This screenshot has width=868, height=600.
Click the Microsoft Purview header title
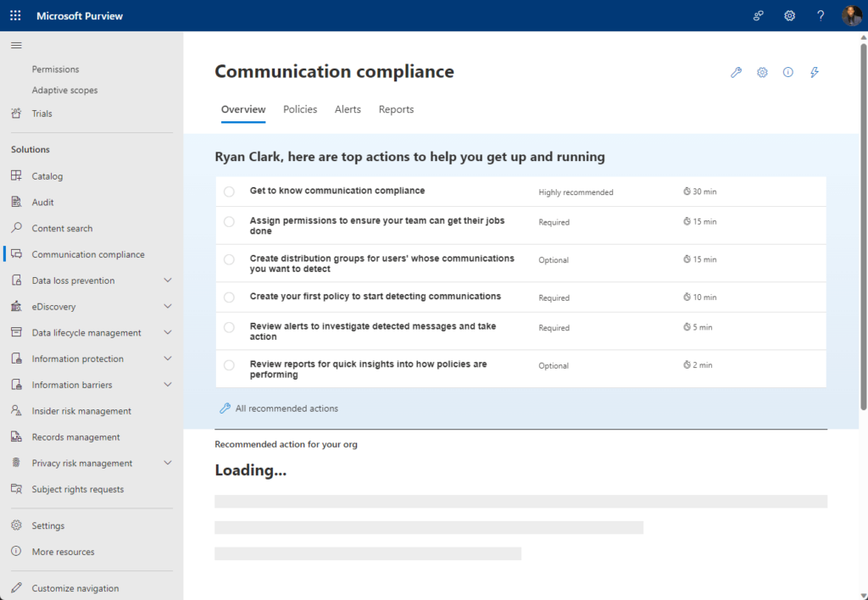(x=80, y=16)
